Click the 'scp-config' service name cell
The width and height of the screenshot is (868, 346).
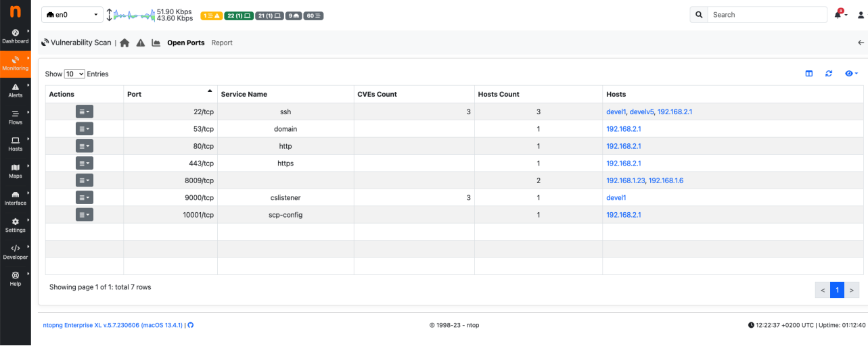point(285,215)
